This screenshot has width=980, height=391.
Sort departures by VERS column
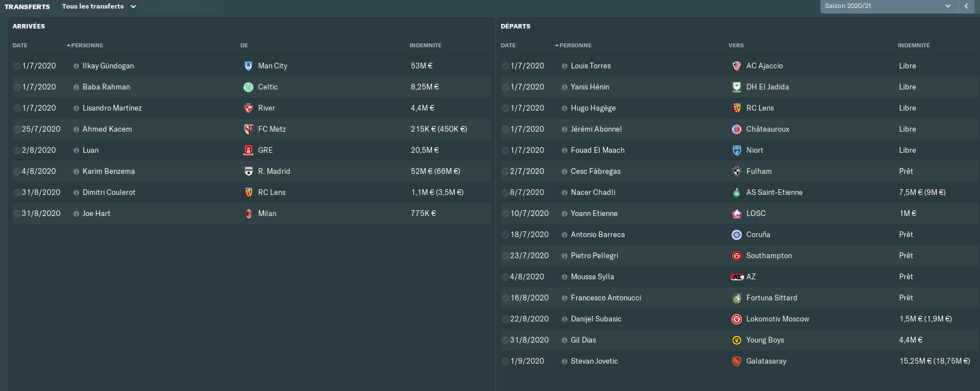736,46
